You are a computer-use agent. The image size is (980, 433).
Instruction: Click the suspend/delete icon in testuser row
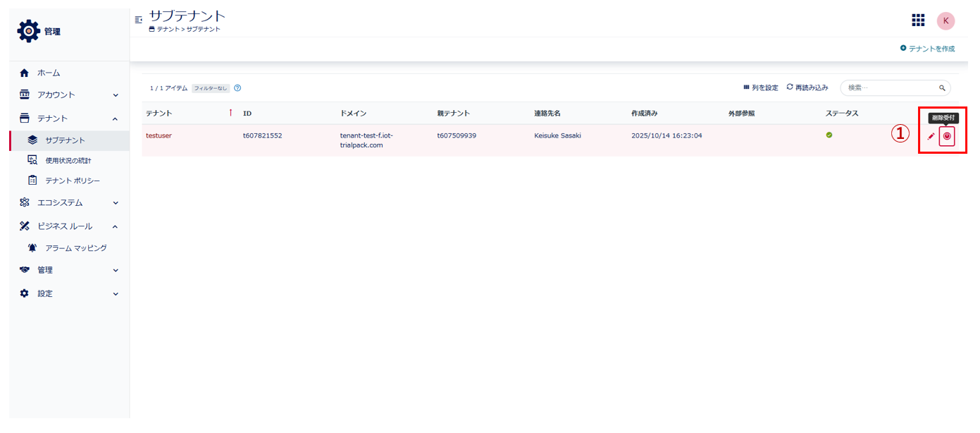click(947, 136)
